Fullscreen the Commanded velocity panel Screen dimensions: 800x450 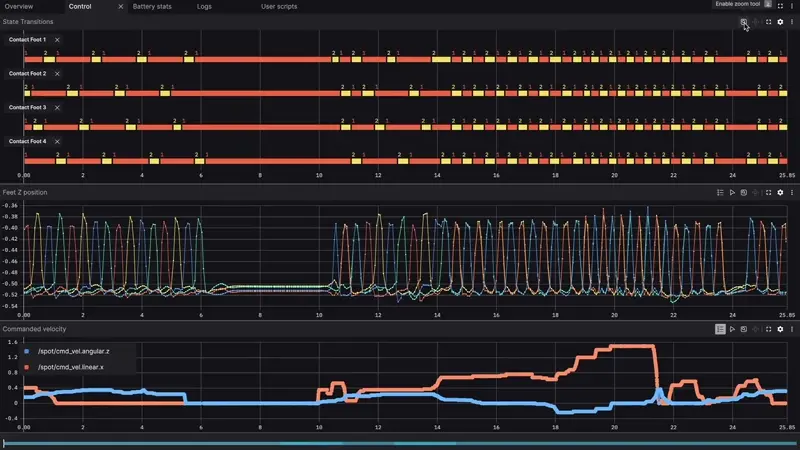[768, 329]
